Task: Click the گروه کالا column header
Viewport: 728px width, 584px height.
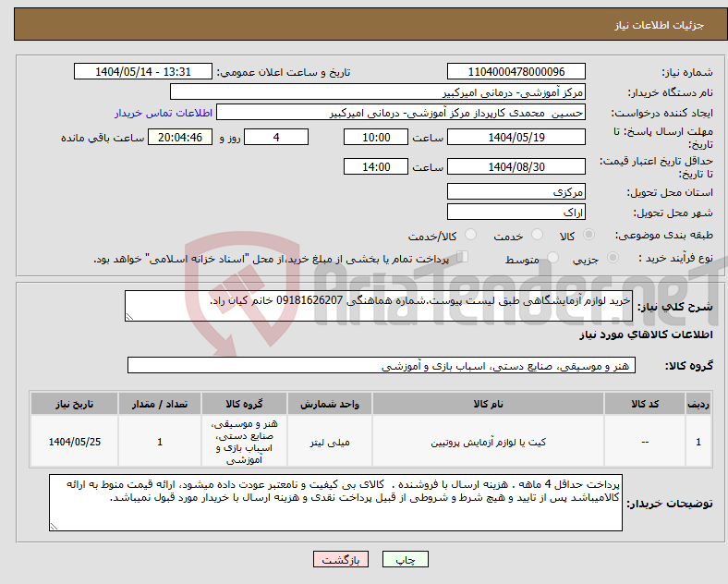Action: (x=244, y=404)
